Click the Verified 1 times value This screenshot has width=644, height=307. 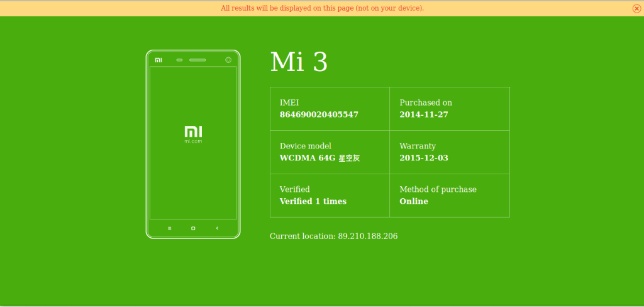tap(313, 201)
